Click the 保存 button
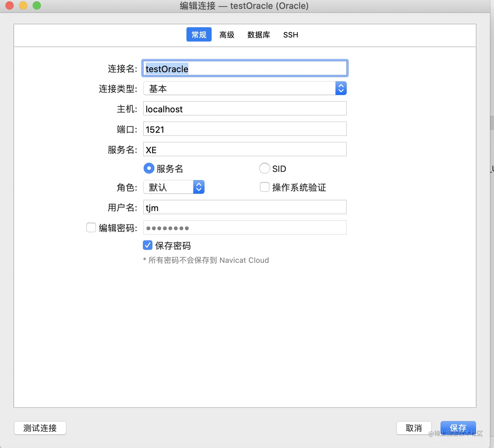This screenshot has width=494, height=448. [458, 428]
